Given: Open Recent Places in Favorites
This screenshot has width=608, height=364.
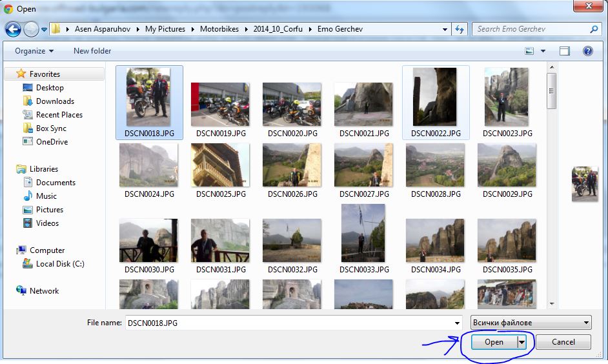Looking at the screenshot, I should pyautogui.click(x=59, y=115).
